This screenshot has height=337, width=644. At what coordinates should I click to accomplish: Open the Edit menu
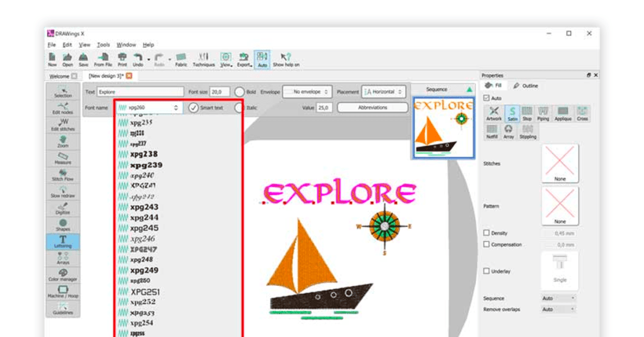(x=67, y=45)
